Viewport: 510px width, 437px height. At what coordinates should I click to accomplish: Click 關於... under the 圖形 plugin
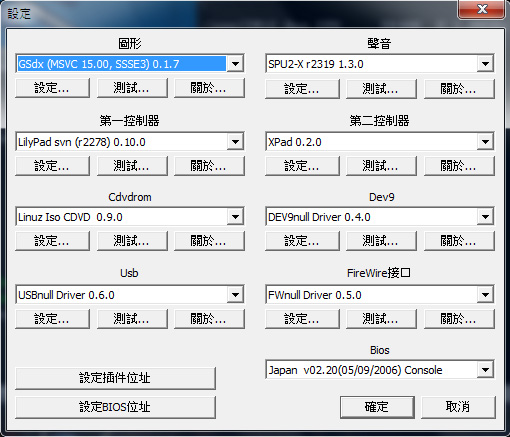click(x=209, y=88)
